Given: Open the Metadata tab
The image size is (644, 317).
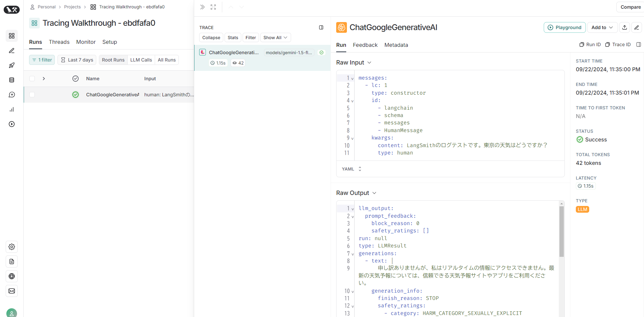Looking at the screenshot, I should coord(396,45).
